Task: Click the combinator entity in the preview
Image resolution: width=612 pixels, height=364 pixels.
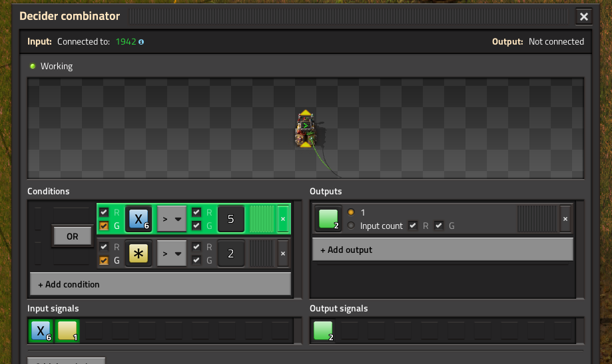Action: (x=306, y=129)
